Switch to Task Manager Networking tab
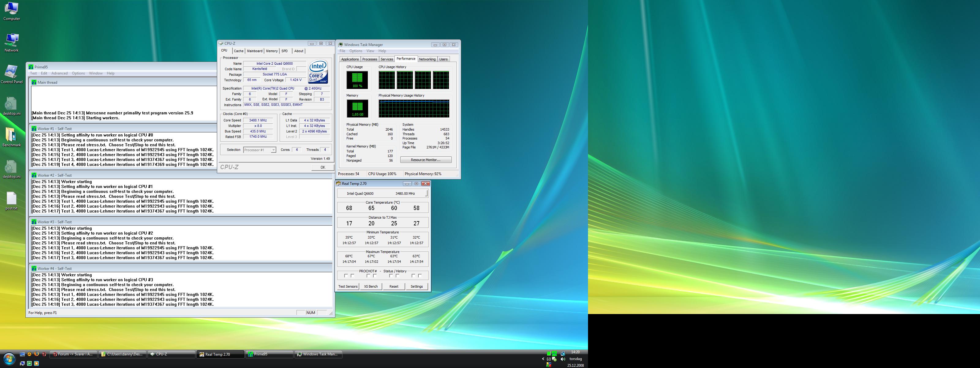This screenshot has height=368, width=980. [427, 59]
